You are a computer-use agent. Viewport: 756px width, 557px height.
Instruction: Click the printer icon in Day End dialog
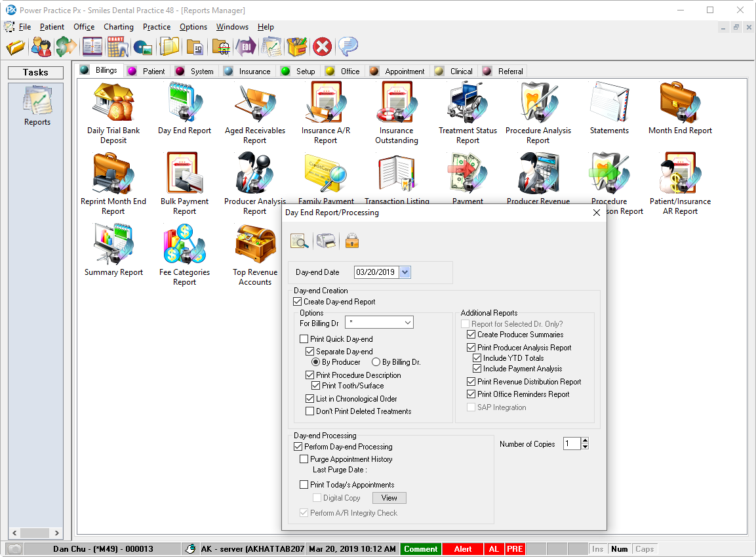[x=326, y=241]
